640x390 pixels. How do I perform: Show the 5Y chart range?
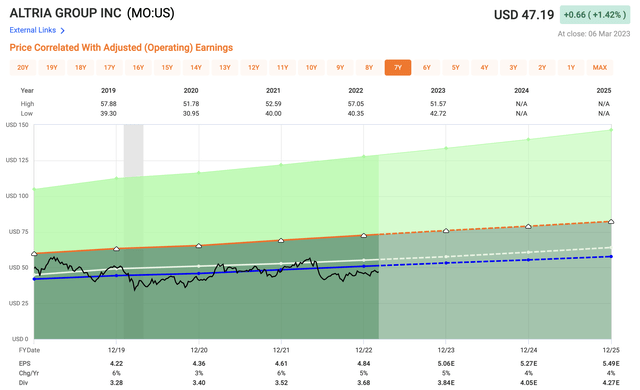[456, 67]
